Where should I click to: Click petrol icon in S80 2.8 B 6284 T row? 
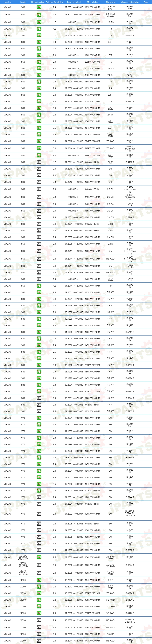tap(39, 365)
